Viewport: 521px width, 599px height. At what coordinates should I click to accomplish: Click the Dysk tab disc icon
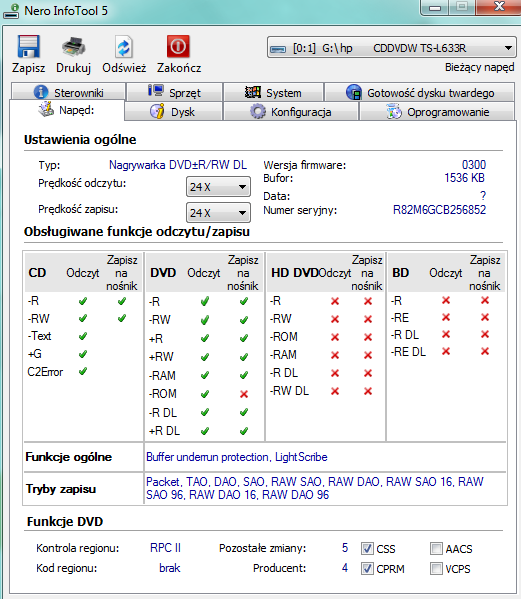(x=157, y=111)
